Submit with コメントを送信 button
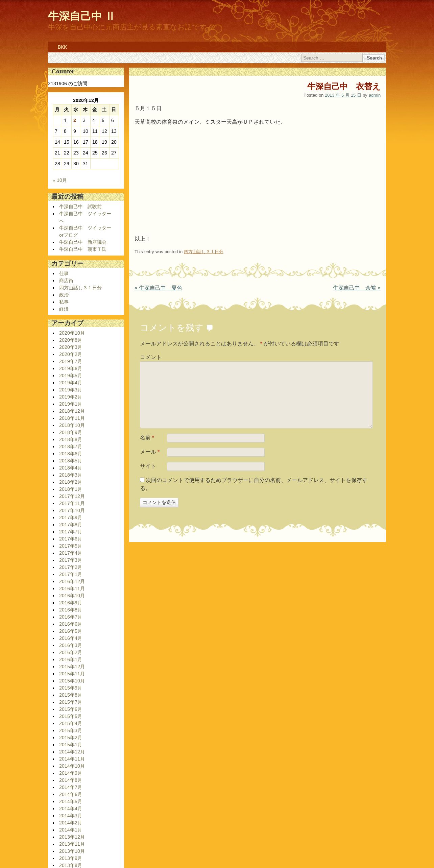The height and width of the screenshot is (868, 434). [x=159, y=503]
